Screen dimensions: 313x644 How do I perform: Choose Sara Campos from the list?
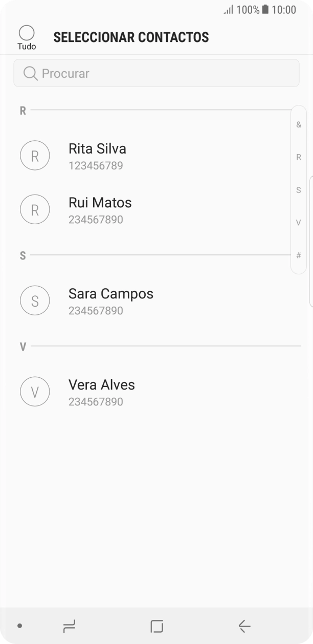[111, 294]
